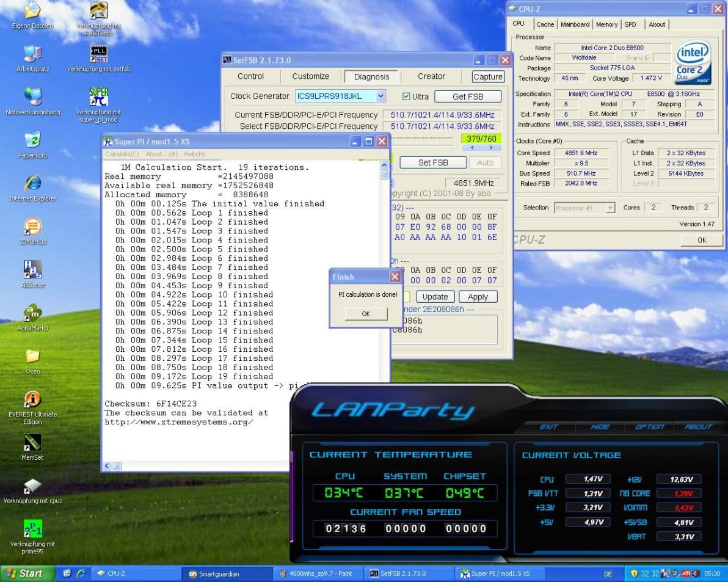Switch to the Customize tab in SetFSB
728x582 pixels.
[311, 76]
